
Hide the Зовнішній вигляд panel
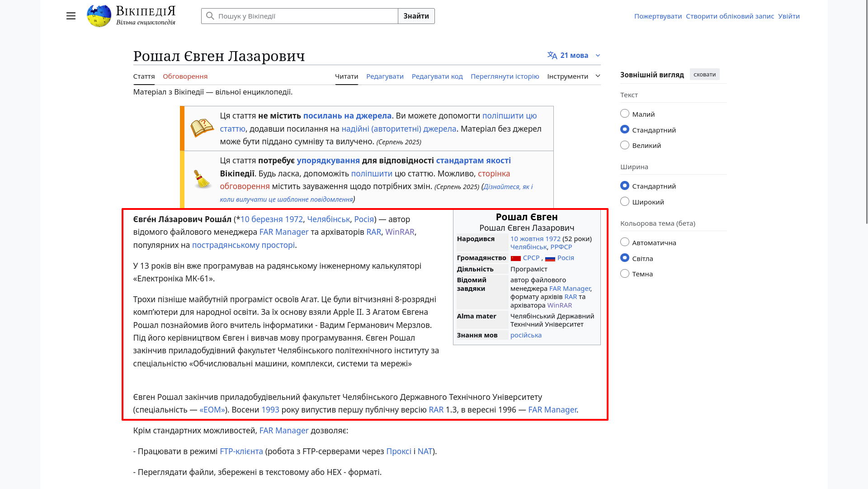704,75
